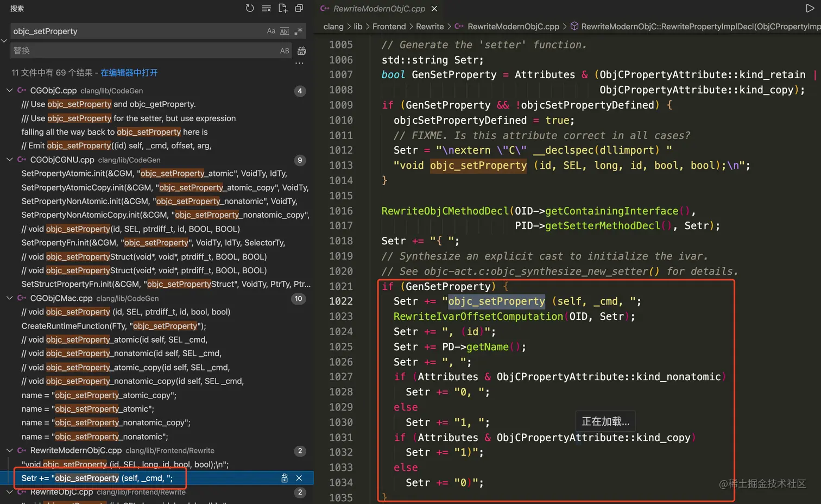Viewport: 821px width, 504px height.
Task: Click the RewriteModernObjC.cpp file icon in results
Action: point(22,450)
